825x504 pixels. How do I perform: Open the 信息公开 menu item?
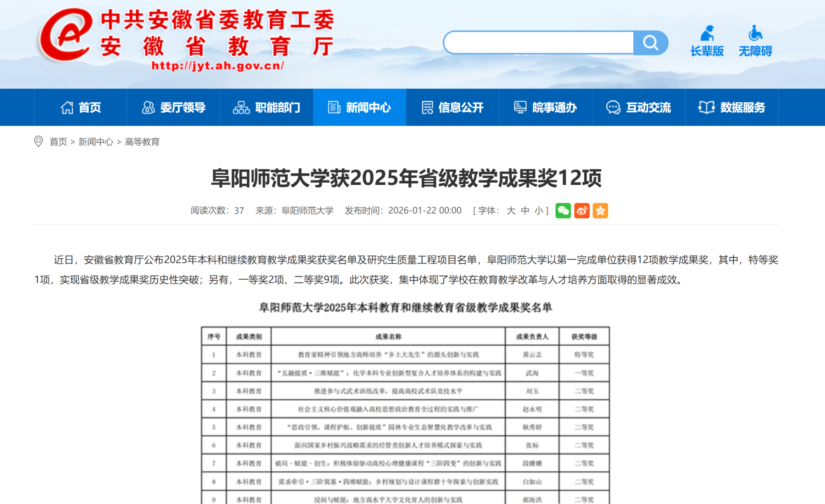pyautogui.click(x=452, y=108)
